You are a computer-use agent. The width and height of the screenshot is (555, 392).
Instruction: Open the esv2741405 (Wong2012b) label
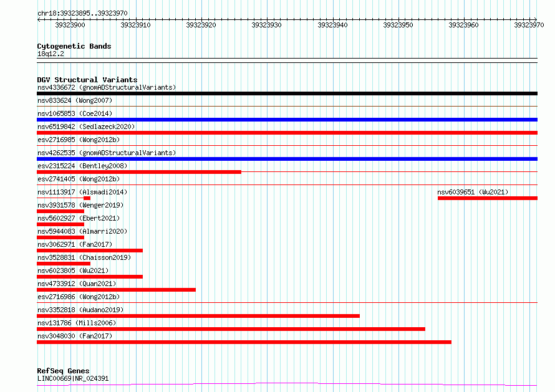[x=79, y=179]
